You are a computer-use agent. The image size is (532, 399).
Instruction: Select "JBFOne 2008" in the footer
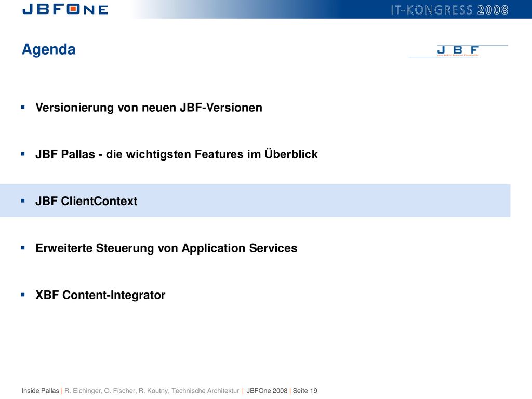point(267,391)
